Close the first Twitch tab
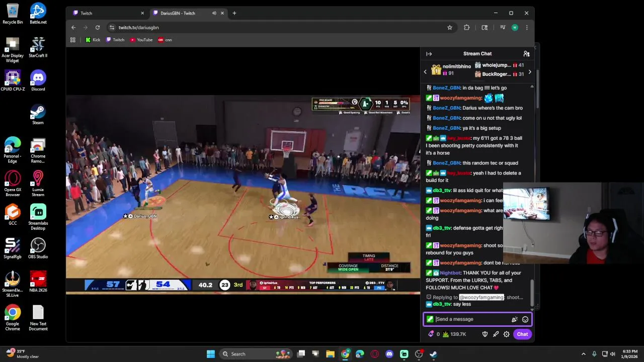This screenshot has width=644, height=362. click(142, 13)
